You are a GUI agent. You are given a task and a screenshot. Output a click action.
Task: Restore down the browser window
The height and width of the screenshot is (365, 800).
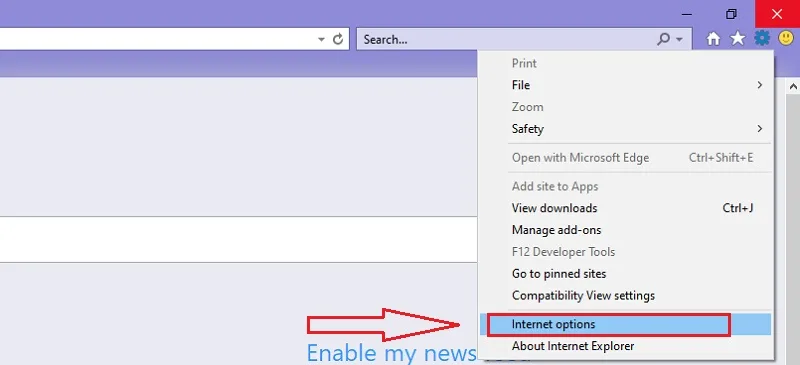pos(731,14)
